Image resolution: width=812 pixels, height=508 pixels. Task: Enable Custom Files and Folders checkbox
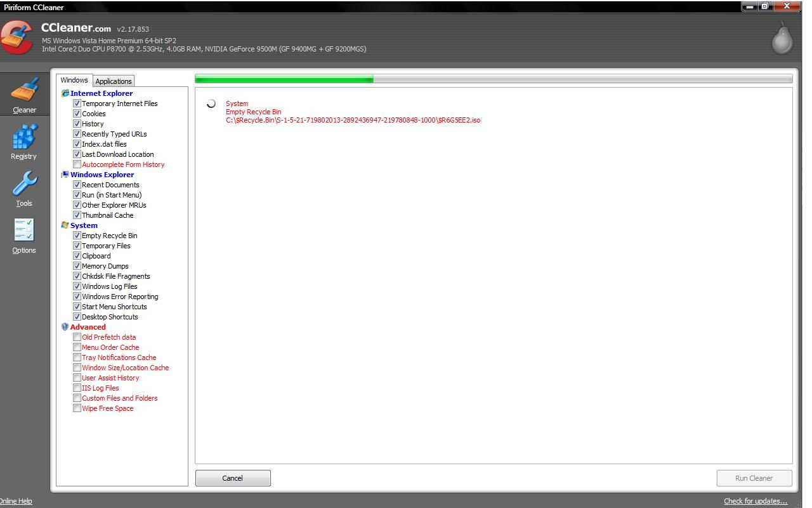pyautogui.click(x=77, y=398)
